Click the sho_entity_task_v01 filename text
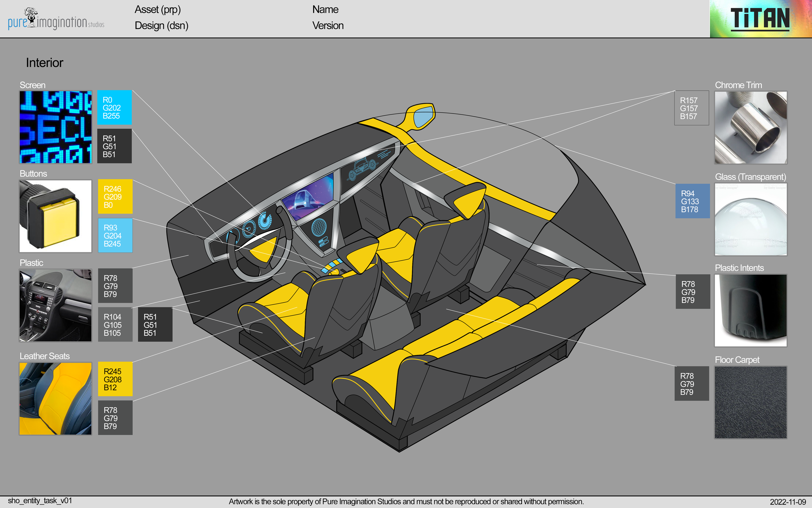The width and height of the screenshot is (812, 508). (40, 500)
